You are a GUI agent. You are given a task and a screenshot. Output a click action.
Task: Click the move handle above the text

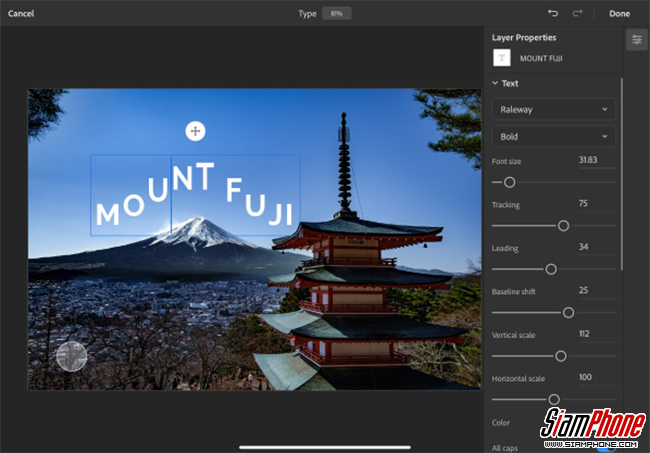point(195,131)
